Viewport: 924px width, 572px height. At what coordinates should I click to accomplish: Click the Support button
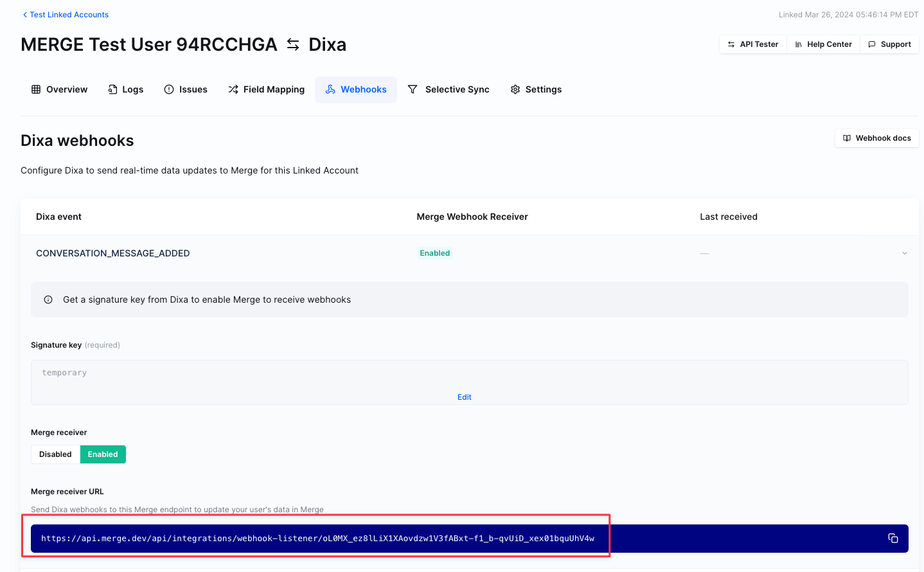889,44
